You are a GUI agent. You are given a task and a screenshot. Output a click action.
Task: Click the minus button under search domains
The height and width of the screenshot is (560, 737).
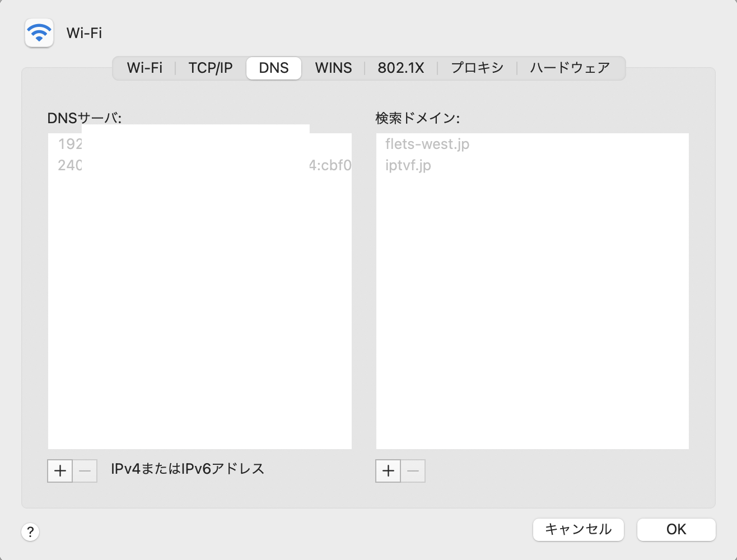click(x=413, y=471)
